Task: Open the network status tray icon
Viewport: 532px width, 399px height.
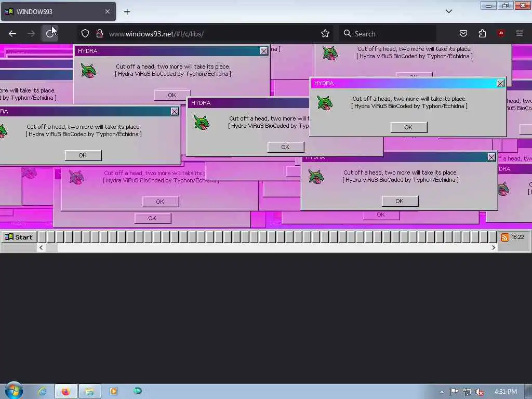Action: (467, 392)
